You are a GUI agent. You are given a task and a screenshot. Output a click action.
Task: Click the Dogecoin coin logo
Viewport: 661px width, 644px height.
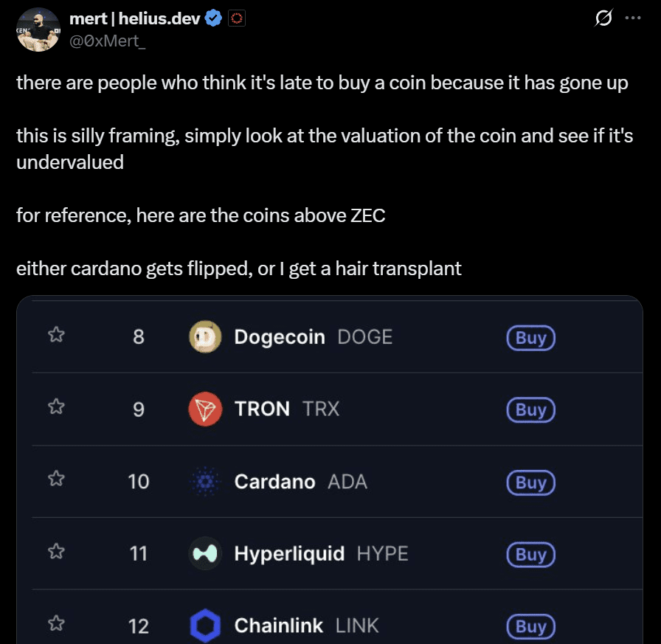[x=205, y=337]
